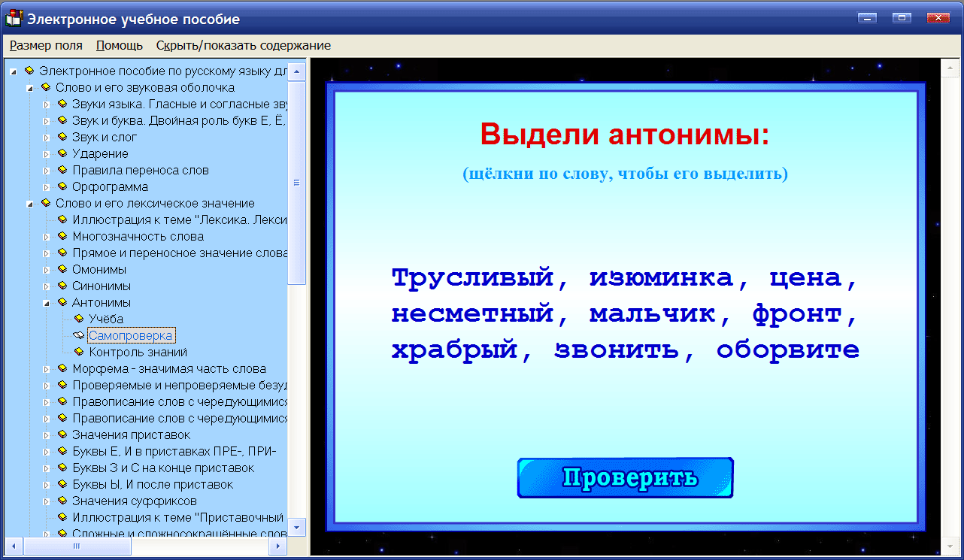Open the "Размер поля" menu

point(46,45)
